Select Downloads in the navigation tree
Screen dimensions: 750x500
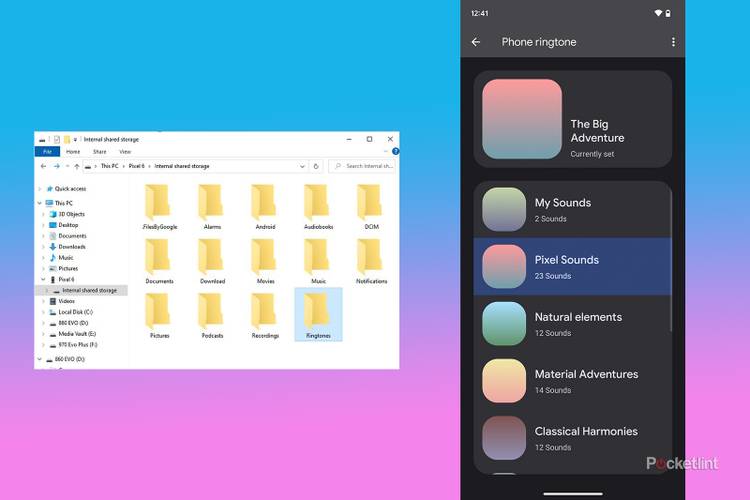point(72,247)
